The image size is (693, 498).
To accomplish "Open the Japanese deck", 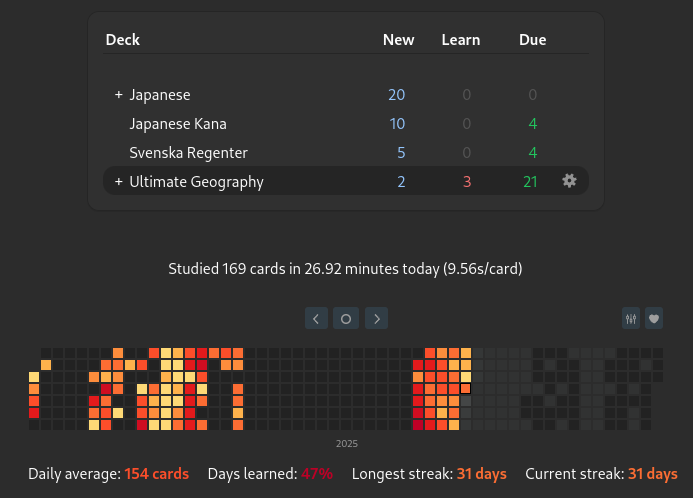I will [160, 95].
